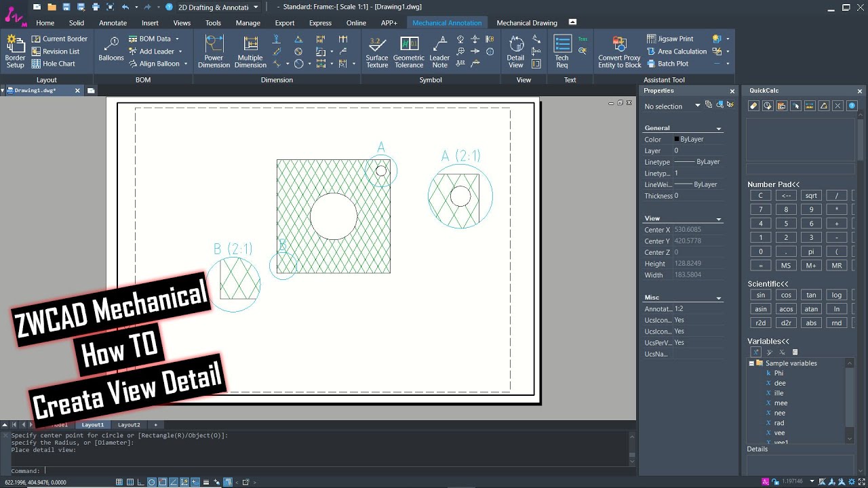The height and width of the screenshot is (488, 868).
Task: Select the Phi variable in tree
Action: coord(778,373)
